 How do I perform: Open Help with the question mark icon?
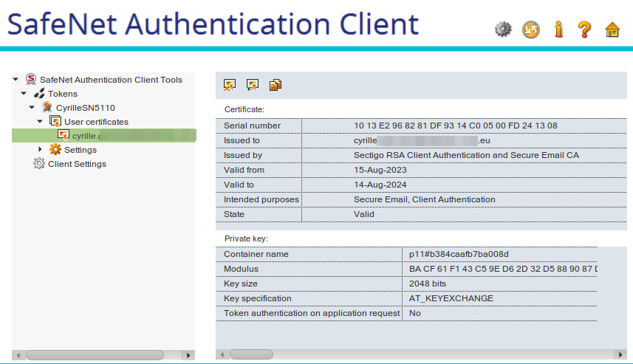pos(584,30)
